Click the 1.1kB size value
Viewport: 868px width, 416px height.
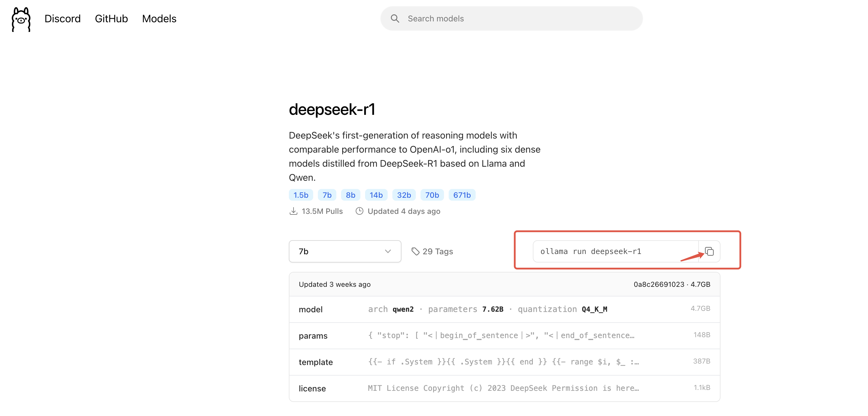tap(701, 387)
